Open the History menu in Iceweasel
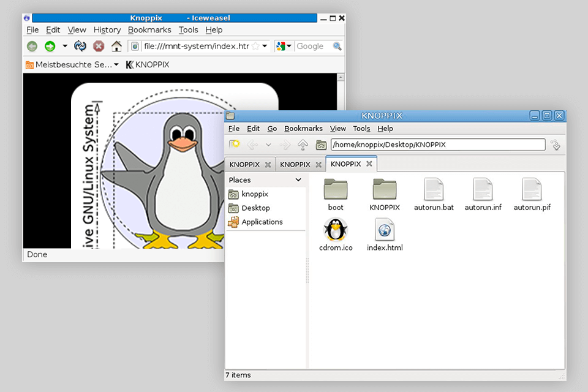588x392 pixels. pos(107,29)
